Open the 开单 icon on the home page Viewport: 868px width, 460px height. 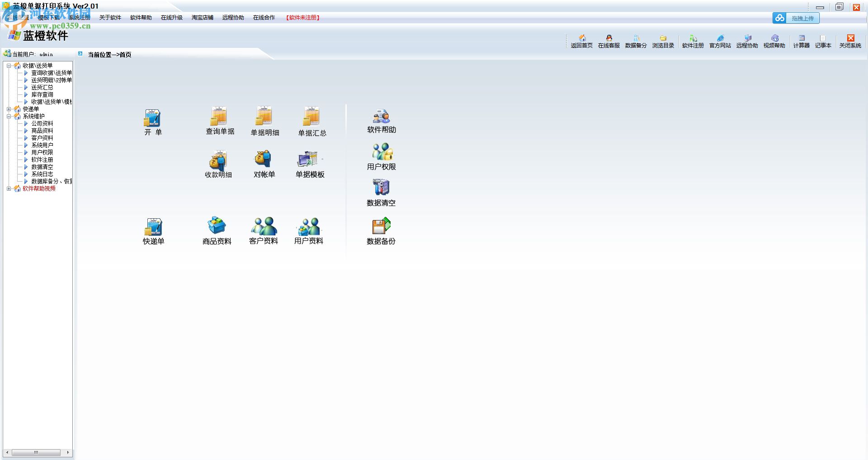(153, 122)
